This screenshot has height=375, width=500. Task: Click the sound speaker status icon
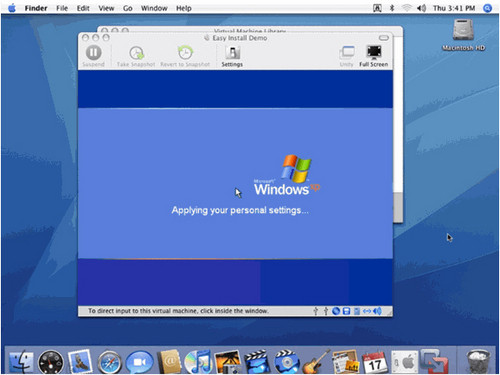pos(377,311)
